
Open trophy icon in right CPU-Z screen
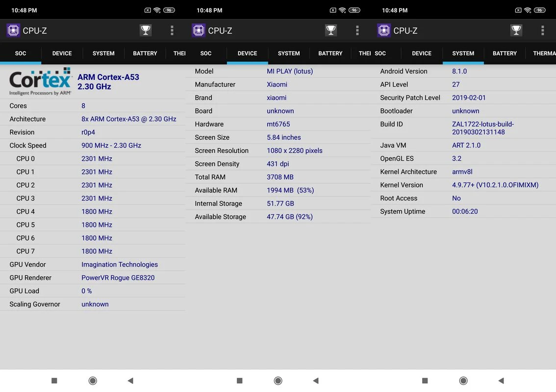click(516, 30)
